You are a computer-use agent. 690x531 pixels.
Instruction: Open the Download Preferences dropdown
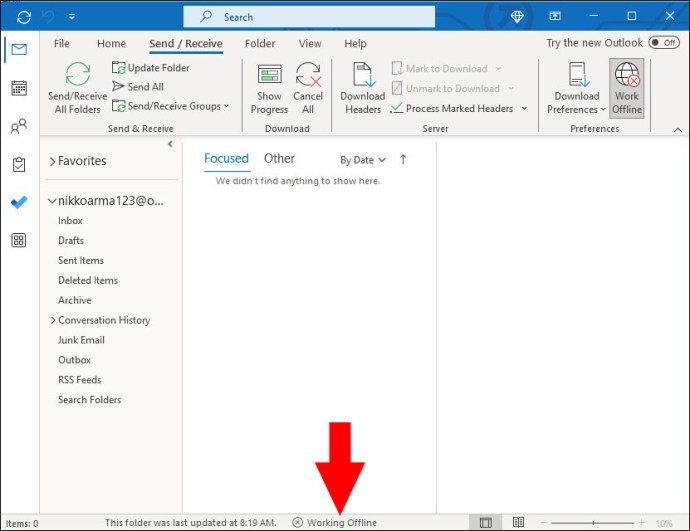pos(576,89)
